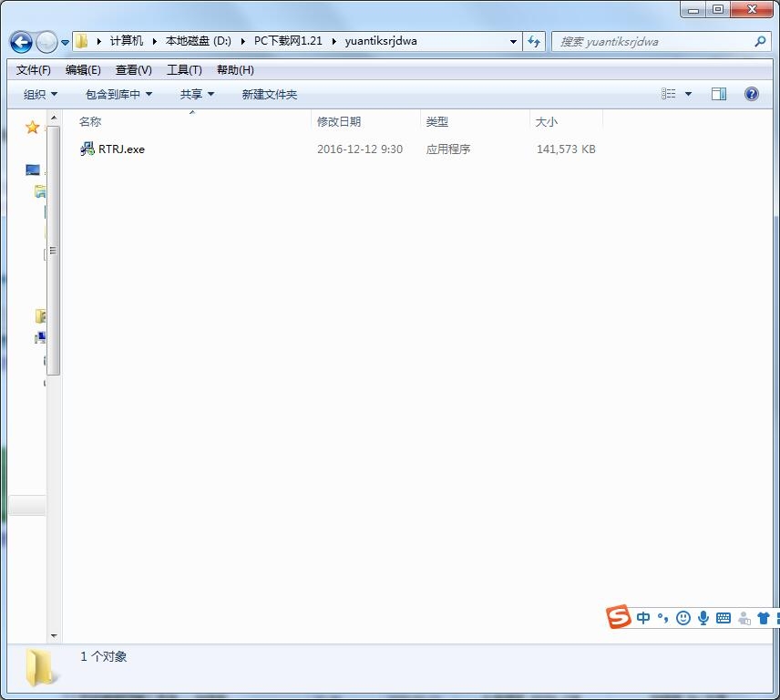Click the Back navigation arrow button
Viewport: 780px width, 700px height.
tap(21, 42)
